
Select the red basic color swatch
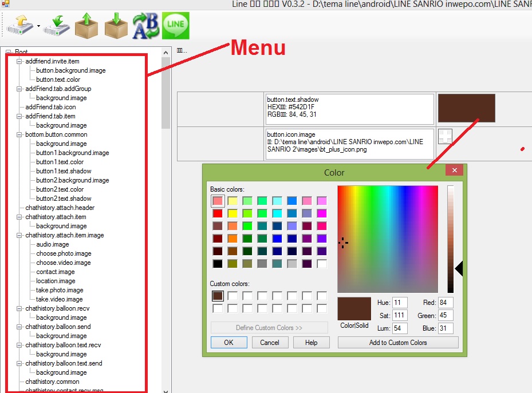[217, 213]
